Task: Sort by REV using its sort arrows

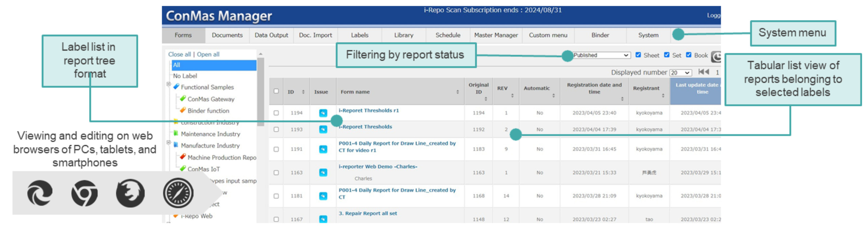Action: [x=512, y=95]
